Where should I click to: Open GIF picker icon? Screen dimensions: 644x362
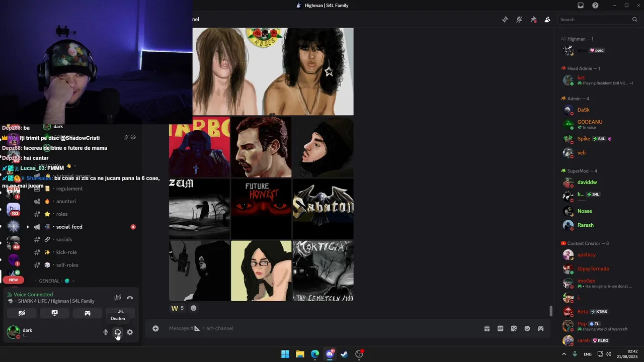point(500,328)
